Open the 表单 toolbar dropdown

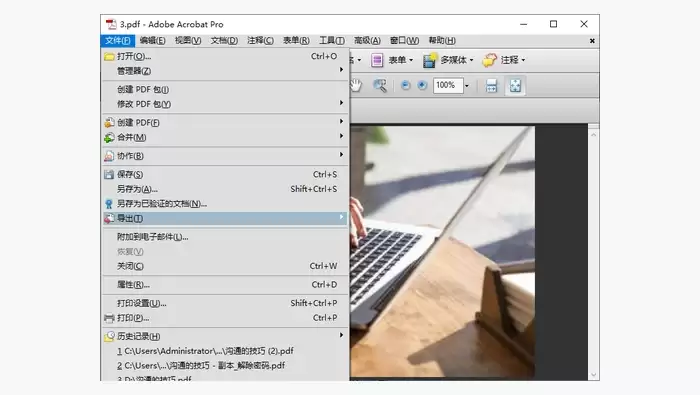[392, 60]
